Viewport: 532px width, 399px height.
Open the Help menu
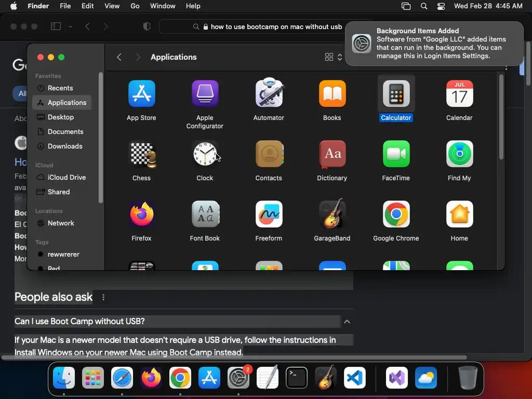click(193, 6)
